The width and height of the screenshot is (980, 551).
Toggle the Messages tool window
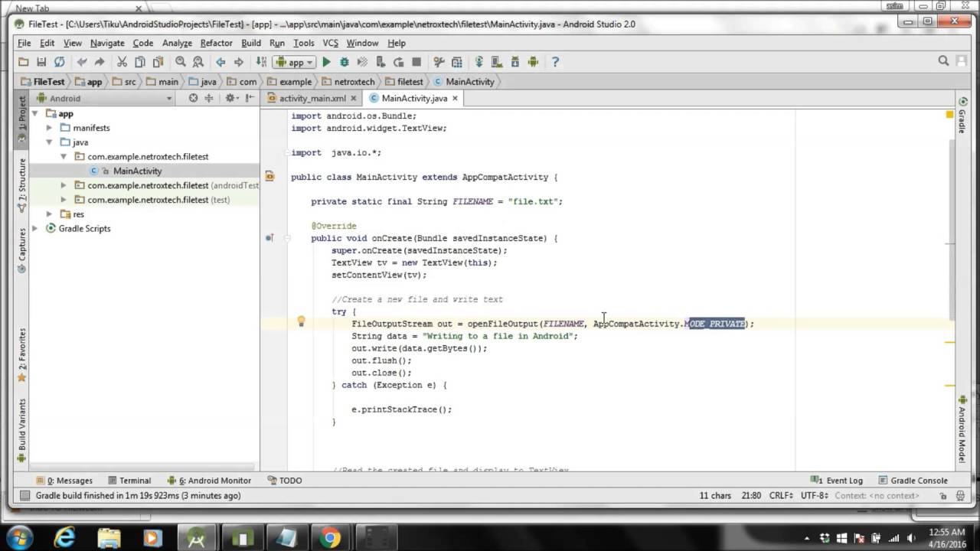(x=64, y=481)
